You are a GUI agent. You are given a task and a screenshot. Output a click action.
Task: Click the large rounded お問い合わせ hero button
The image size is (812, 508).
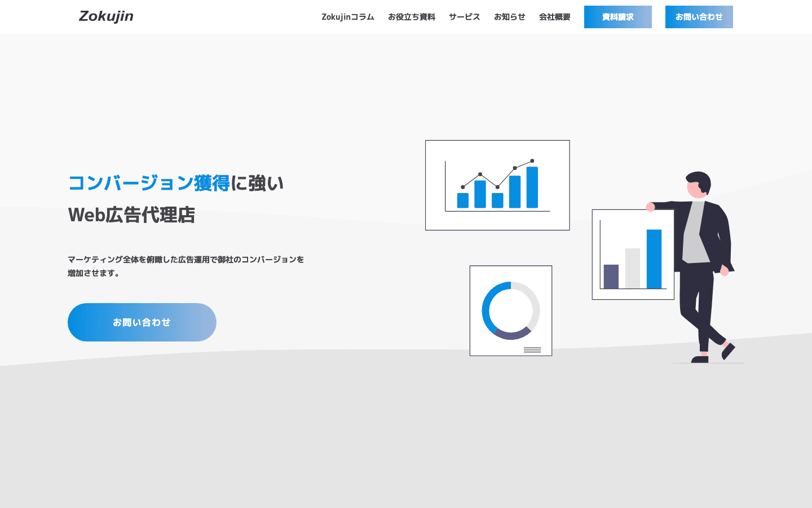point(142,322)
